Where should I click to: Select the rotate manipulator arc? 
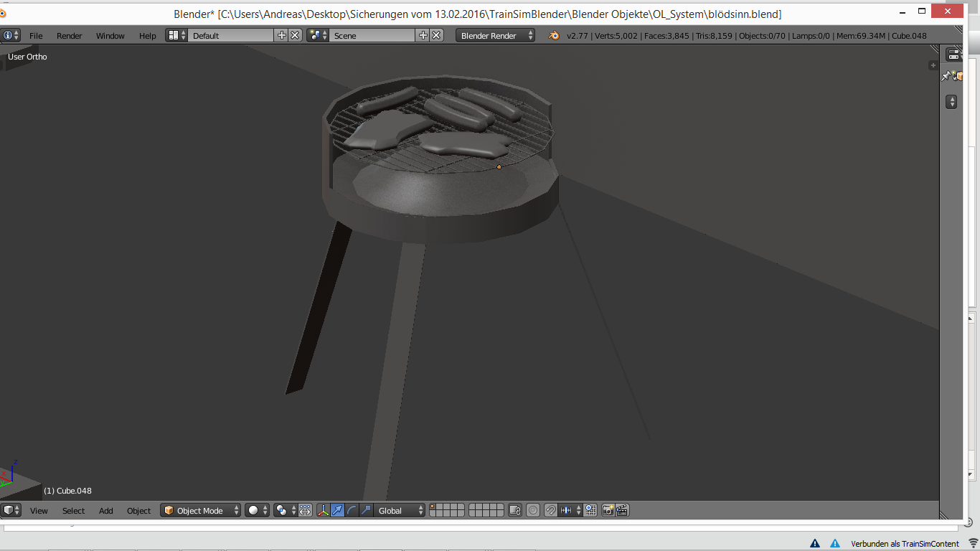(352, 510)
